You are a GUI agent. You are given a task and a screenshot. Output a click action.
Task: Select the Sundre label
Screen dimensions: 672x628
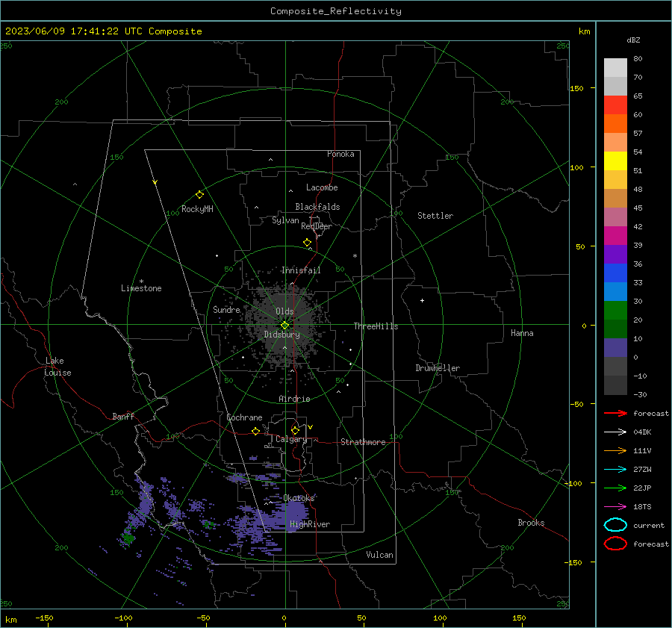pyautogui.click(x=226, y=310)
